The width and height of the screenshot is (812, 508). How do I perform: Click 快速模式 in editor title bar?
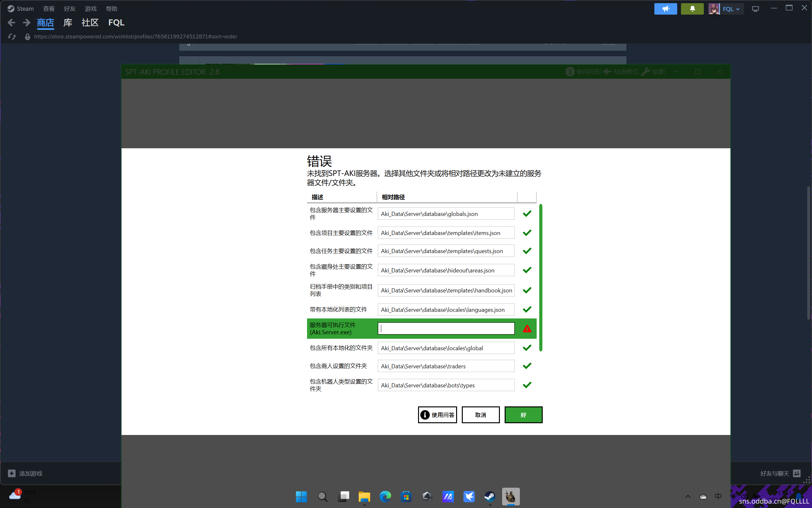click(x=620, y=71)
